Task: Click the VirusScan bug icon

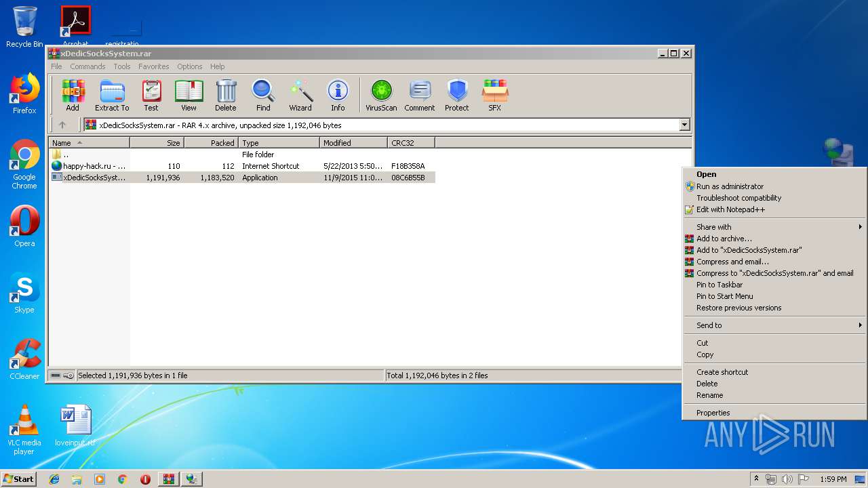Action: (x=381, y=95)
